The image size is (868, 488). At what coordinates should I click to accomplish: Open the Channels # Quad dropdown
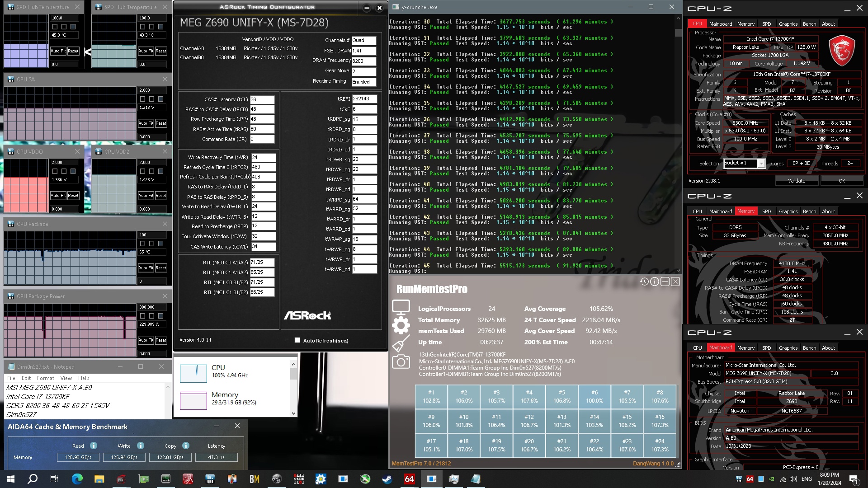363,40
